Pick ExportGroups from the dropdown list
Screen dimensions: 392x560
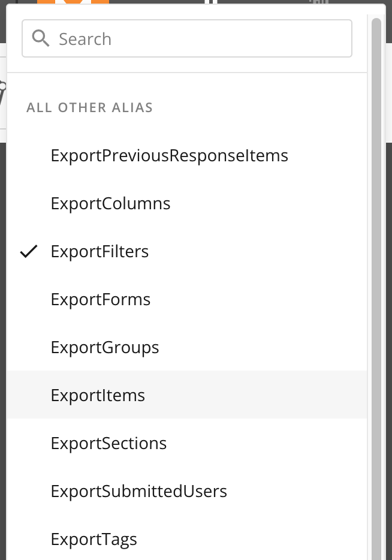tap(105, 347)
